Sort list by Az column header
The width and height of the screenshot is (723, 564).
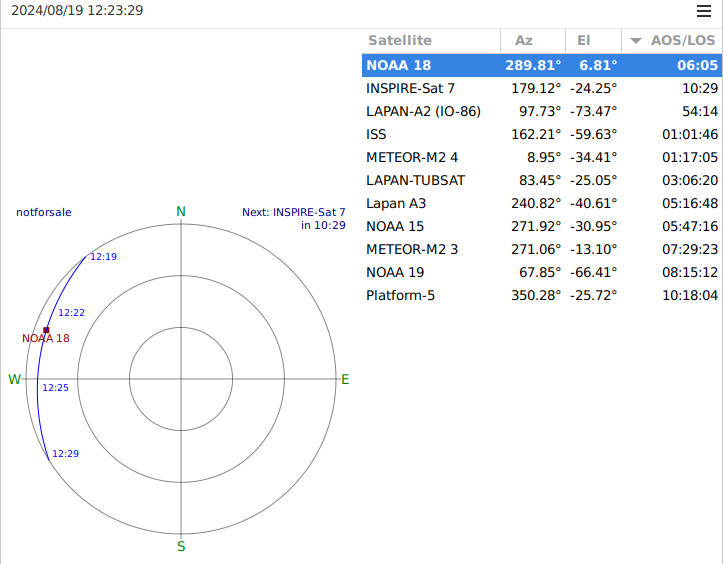pyautogui.click(x=533, y=41)
